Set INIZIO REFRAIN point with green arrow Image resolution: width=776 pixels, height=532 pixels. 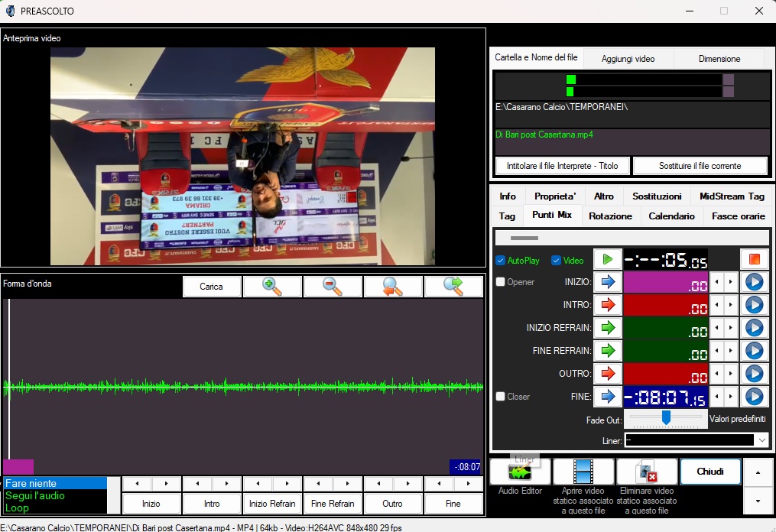pyautogui.click(x=608, y=328)
